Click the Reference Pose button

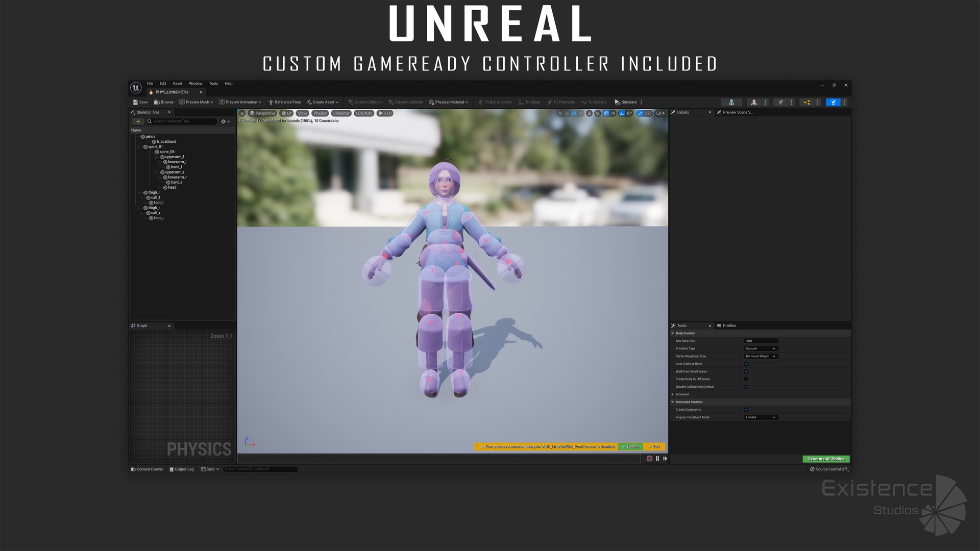284,102
